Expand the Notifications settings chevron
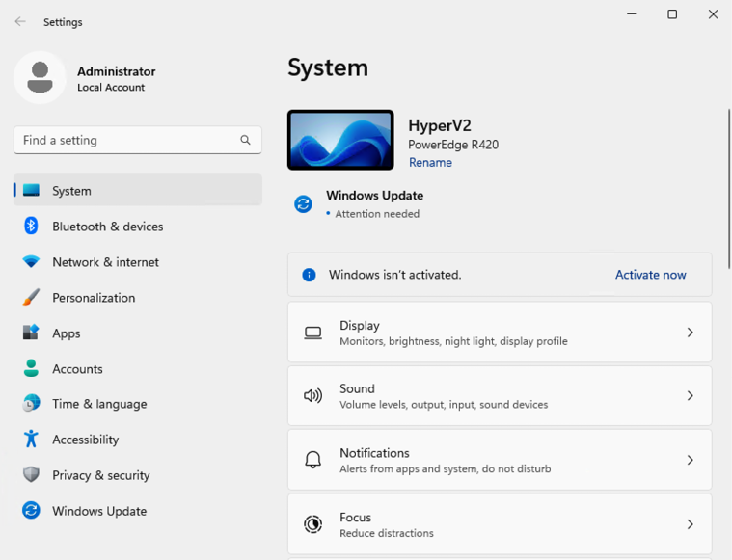 click(690, 460)
